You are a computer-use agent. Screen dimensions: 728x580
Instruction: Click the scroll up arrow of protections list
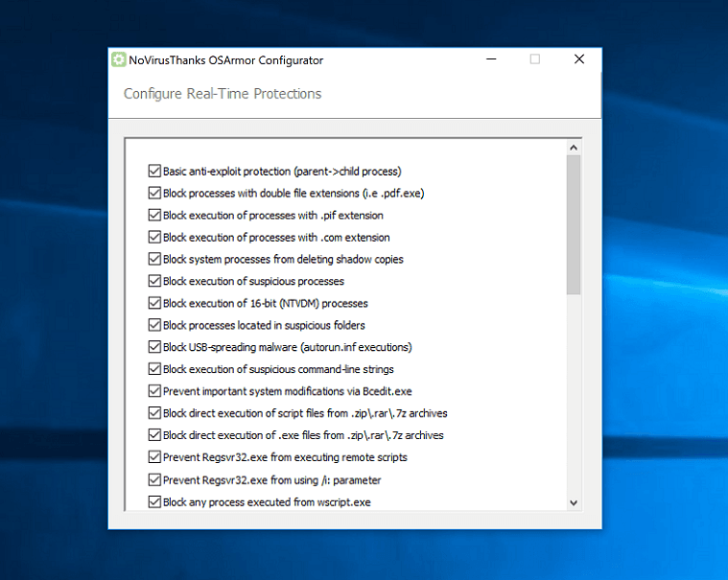574,148
